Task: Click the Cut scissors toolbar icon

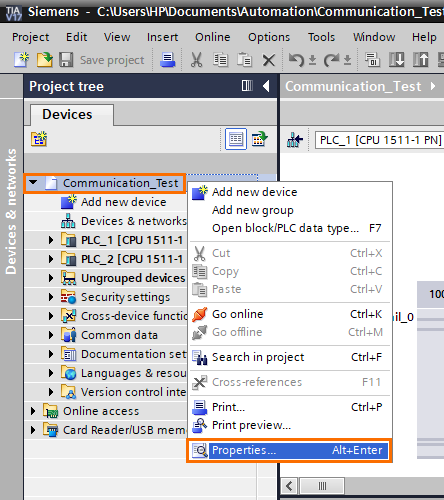Action: pyautogui.click(x=196, y=60)
